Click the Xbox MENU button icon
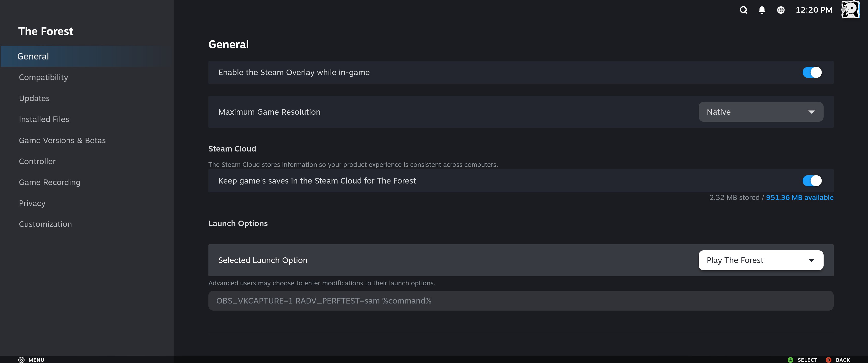The height and width of the screenshot is (363, 868). [21, 360]
